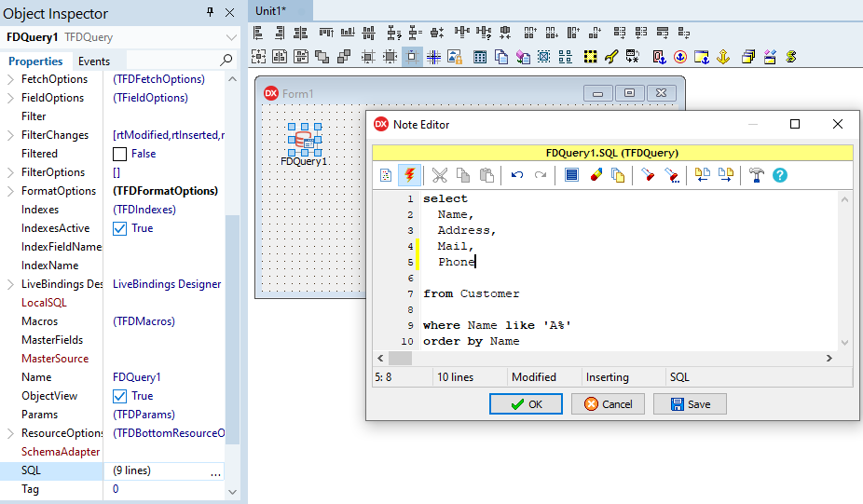Click the SQL editor right scroll arrow
The height and width of the screenshot is (504, 863).
829,358
